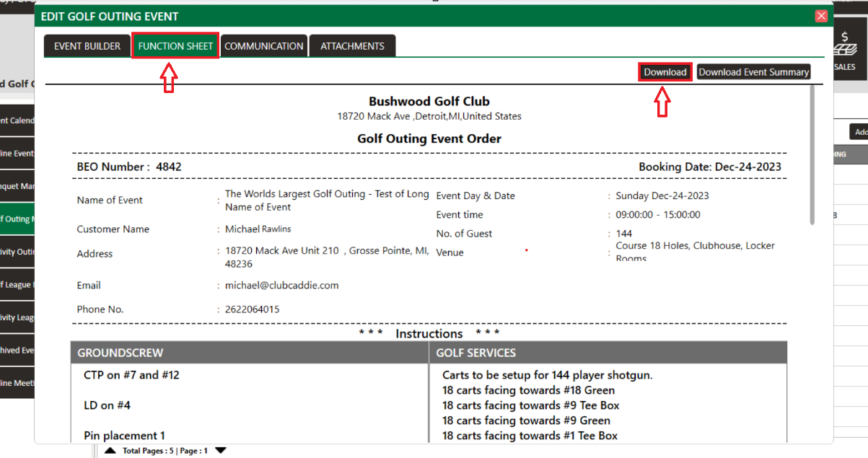The height and width of the screenshot is (458, 868).
Task: Open Event Calendar in the left sidebar
Action: 17,120
